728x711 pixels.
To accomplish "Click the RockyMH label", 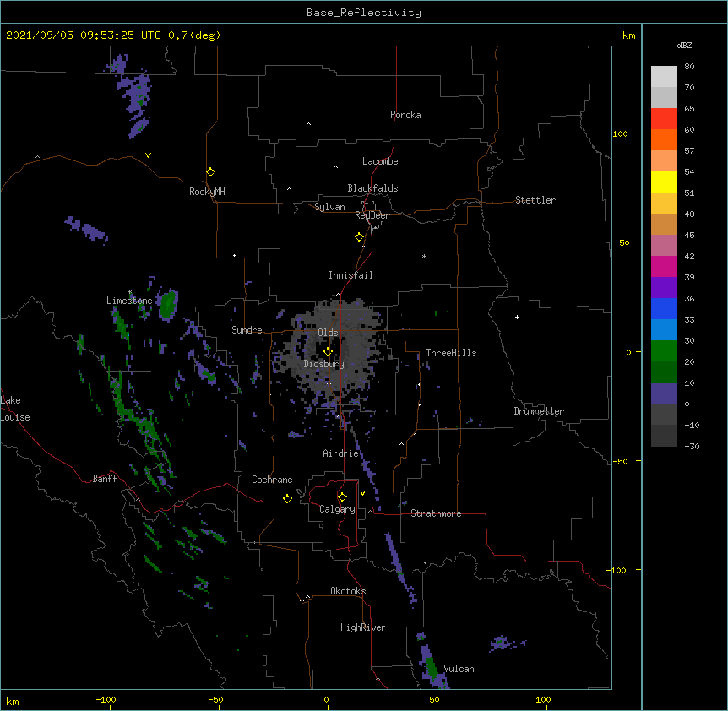I will (x=207, y=192).
